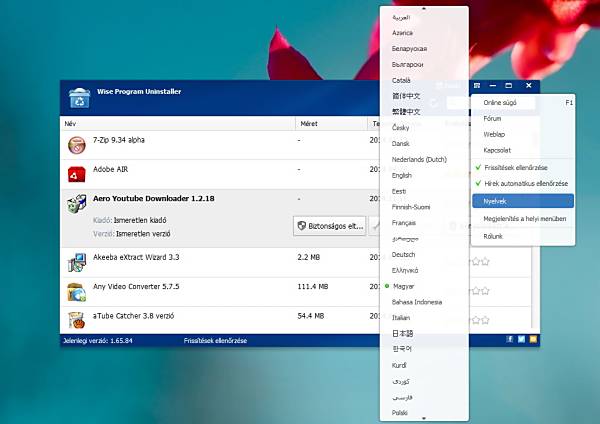Viewport: 600px width, 424px height.
Task: Click the Wise Program Uninstaller recycle bin logo
Action: point(80,98)
